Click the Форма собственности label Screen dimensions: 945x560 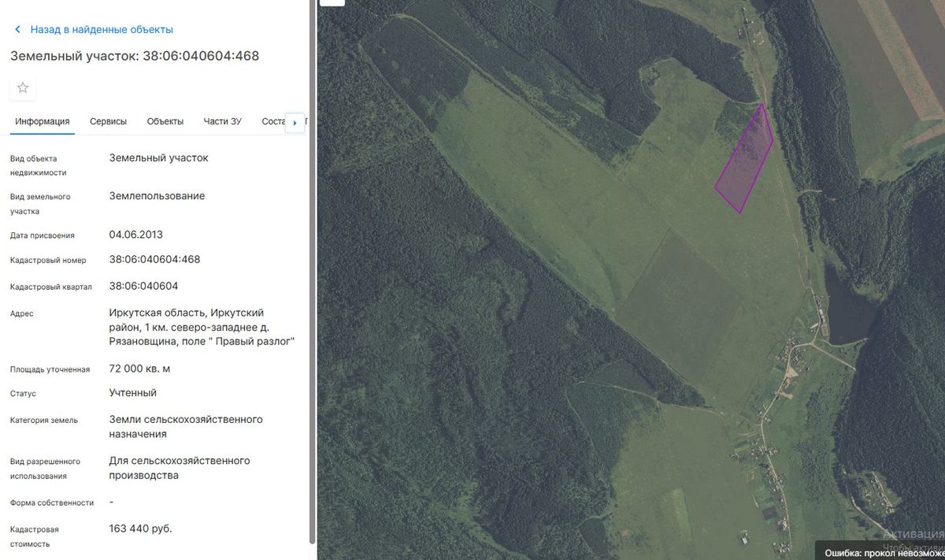(x=52, y=503)
